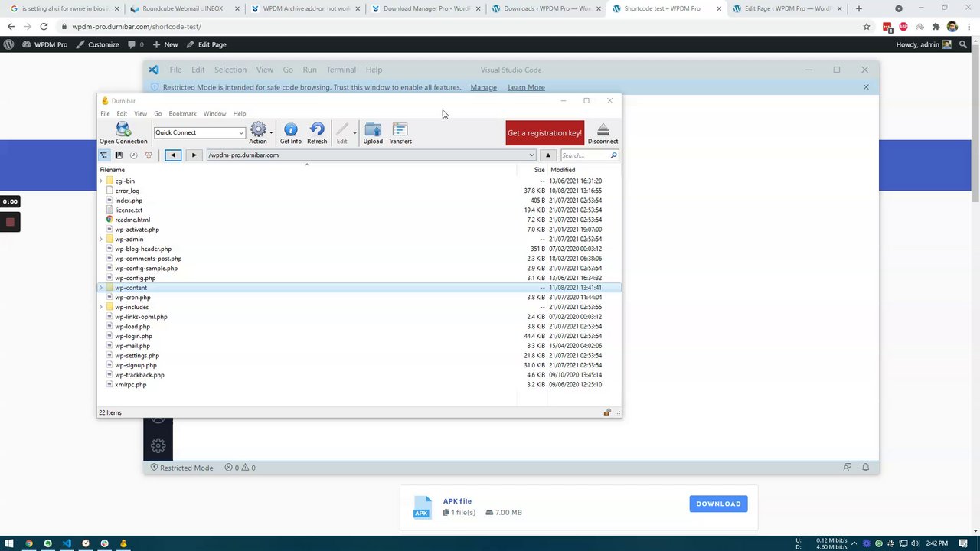The width and height of the screenshot is (980, 551).
Task: Click Learn More link in VS Code banner
Action: [x=526, y=87]
